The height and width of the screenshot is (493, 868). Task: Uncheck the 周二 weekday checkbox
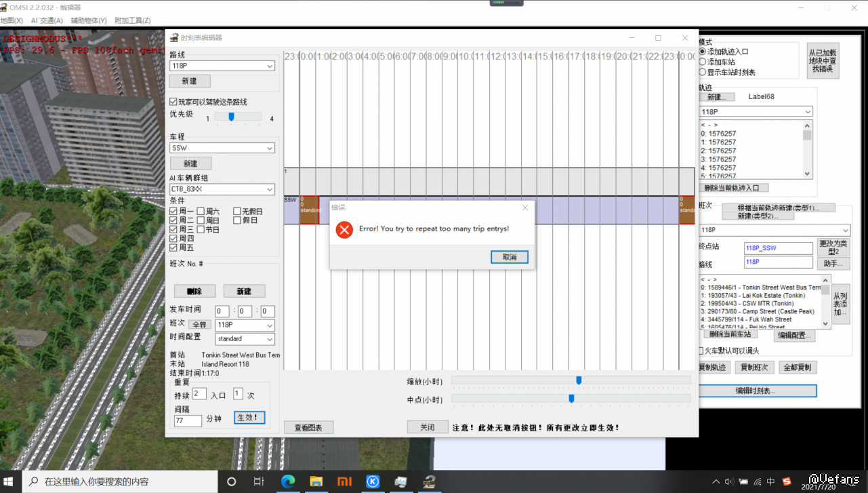173,220
